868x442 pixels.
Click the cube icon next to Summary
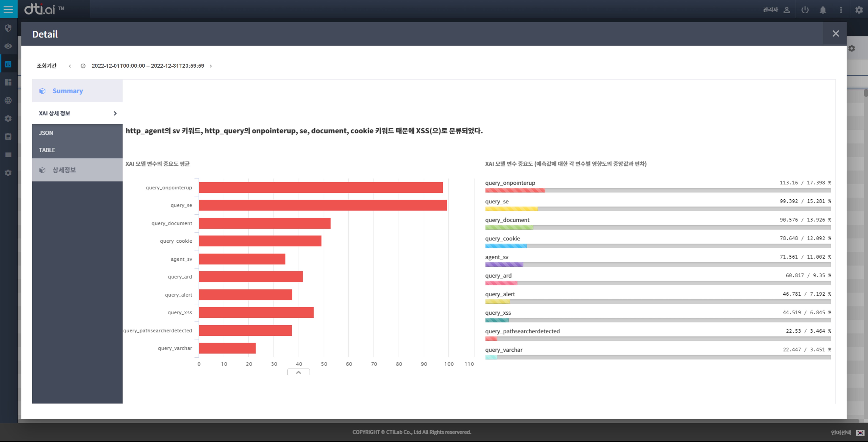pyautogui.click(x=42, y=91)
